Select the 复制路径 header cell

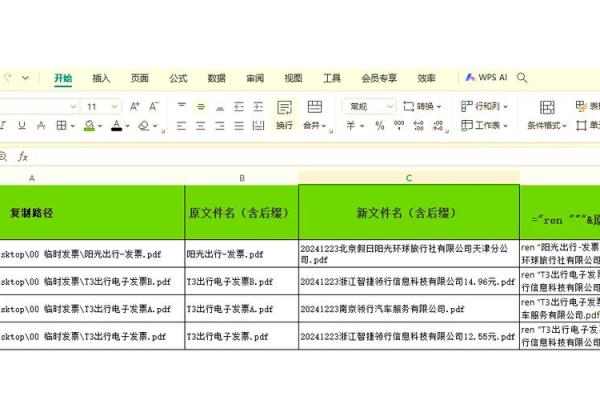pos(92,212)
